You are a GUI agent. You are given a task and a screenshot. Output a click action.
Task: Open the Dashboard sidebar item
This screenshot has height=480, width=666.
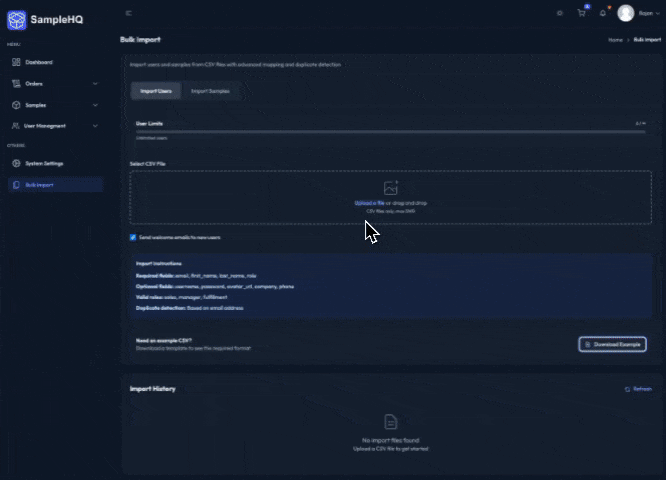tap(39, 62)
